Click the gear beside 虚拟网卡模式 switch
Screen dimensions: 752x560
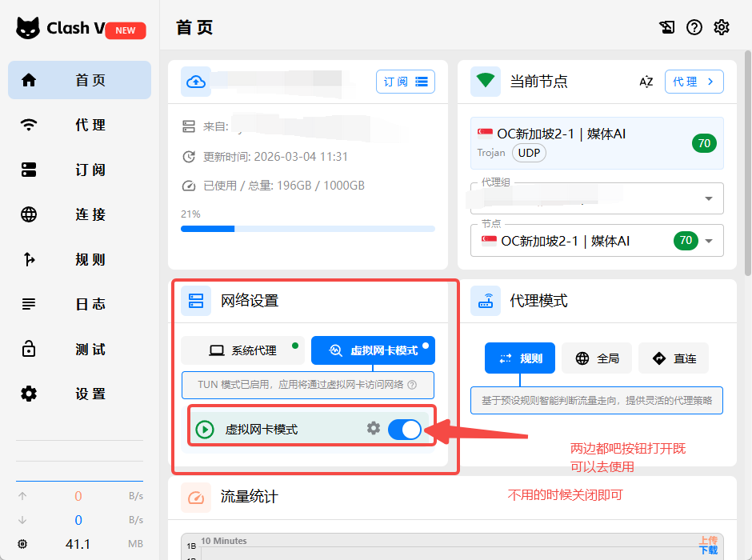(374, 429)
